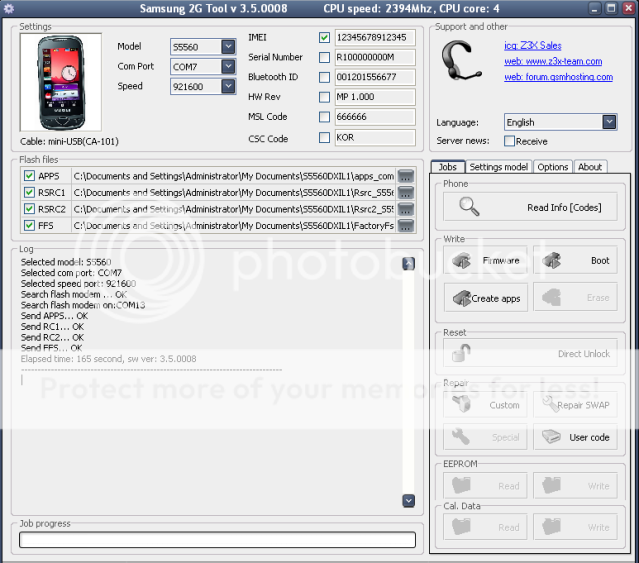
Task: Browse for the FFS flash file
Action: pos(406,226)
